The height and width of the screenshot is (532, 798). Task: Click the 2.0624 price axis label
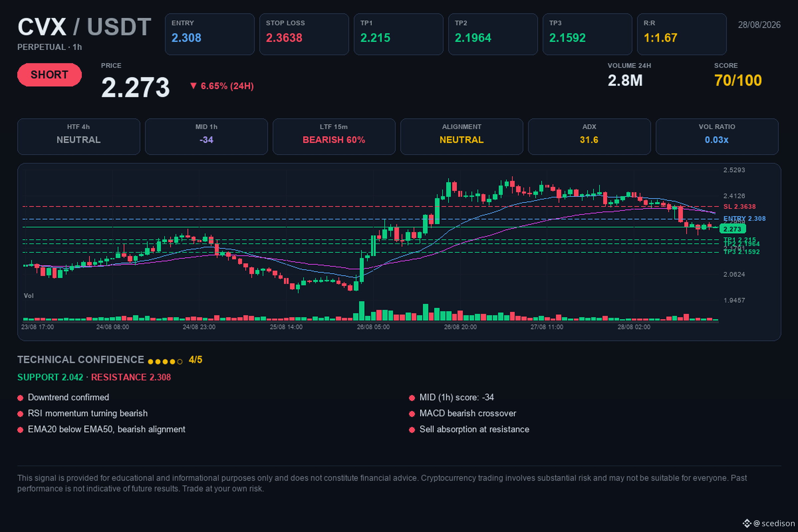(734, 275)
